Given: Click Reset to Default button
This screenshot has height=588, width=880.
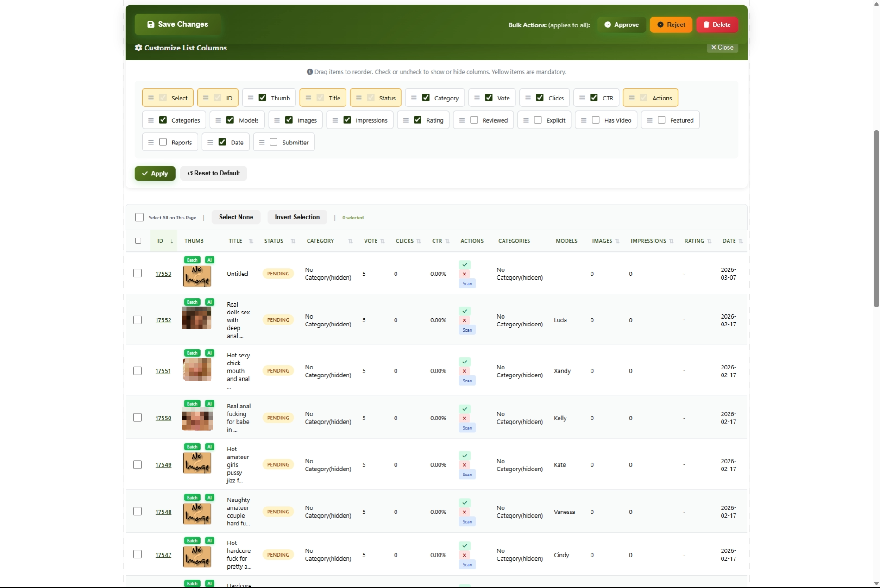Looking at the screenshot, I should click(x=214, y=173).
